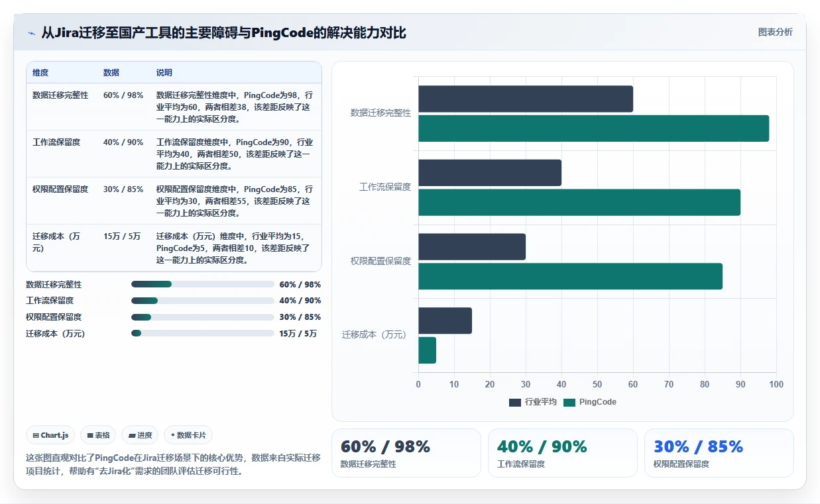Click the 行业平均 bar for 数据迁移完整性
820x504 pixels.
526,99
